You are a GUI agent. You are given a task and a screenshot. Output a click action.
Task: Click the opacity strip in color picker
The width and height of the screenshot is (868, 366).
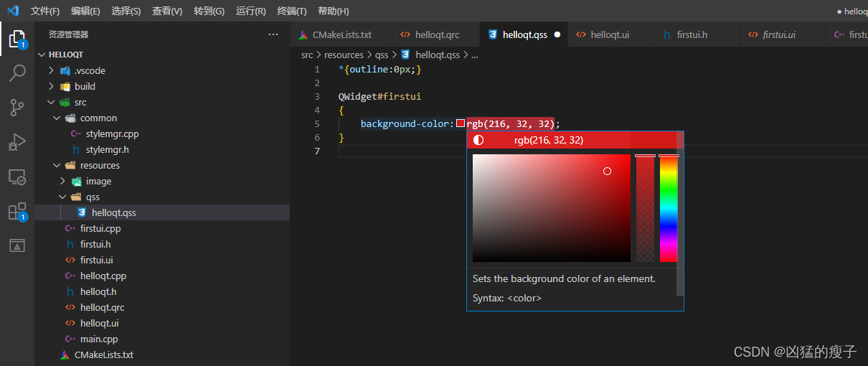point(645,208)
